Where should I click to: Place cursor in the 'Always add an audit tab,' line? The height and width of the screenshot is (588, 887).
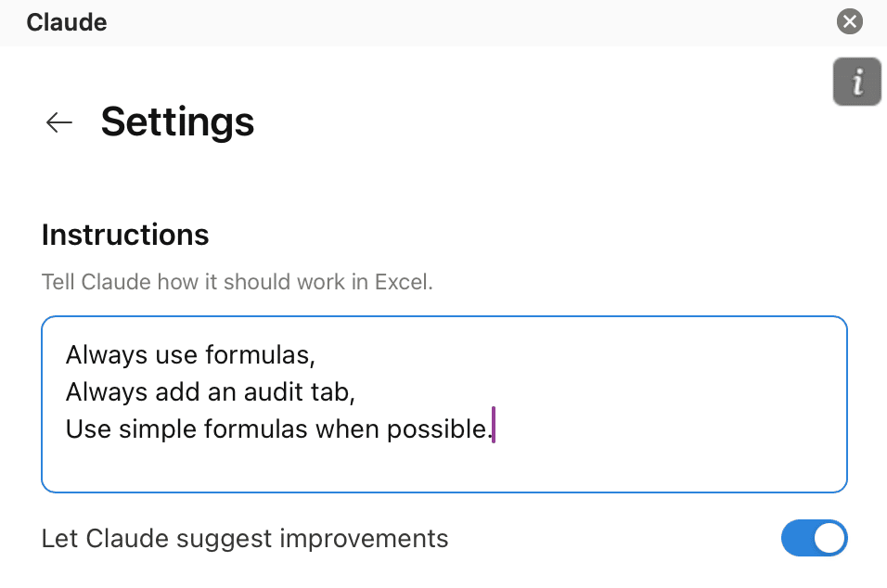coord(210,391)
